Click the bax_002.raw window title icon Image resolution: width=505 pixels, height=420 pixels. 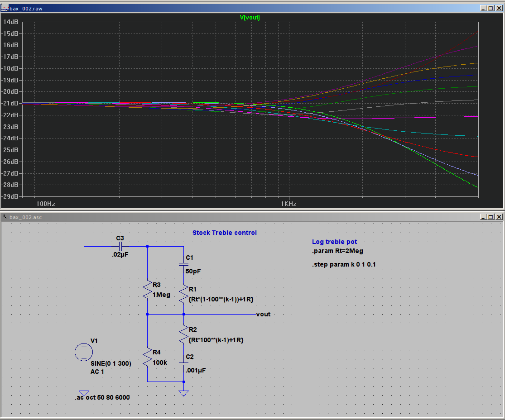(5, 8)
